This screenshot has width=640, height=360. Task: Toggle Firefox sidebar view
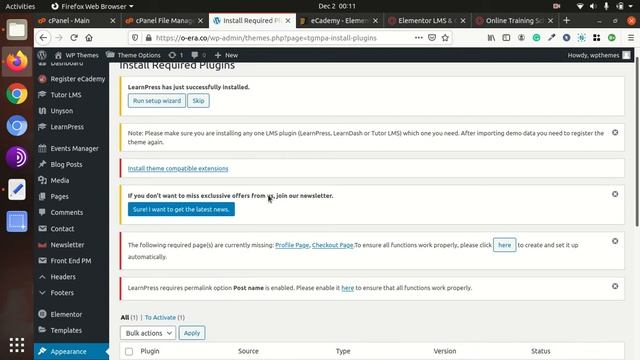(x=506, y=38)
